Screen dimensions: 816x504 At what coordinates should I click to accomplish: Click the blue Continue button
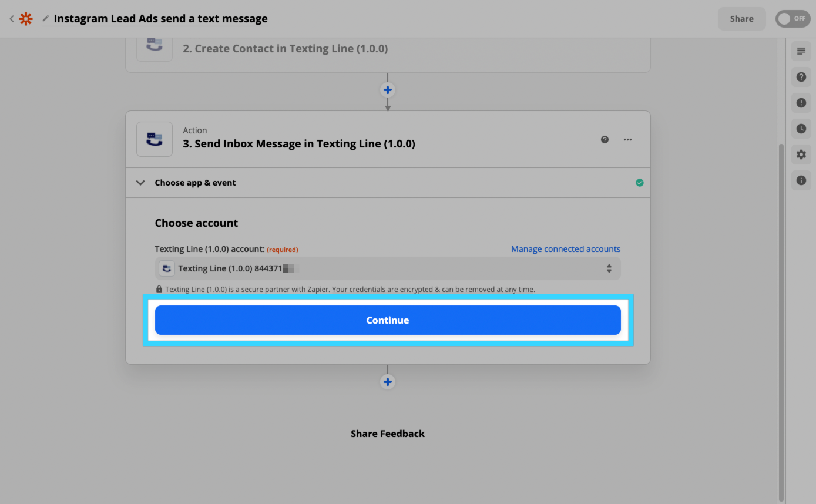click(388, 320)
